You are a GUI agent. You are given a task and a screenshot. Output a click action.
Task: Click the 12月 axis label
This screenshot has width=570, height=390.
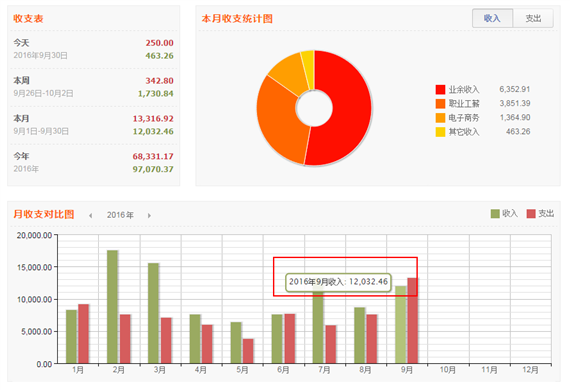coord(530,370)
